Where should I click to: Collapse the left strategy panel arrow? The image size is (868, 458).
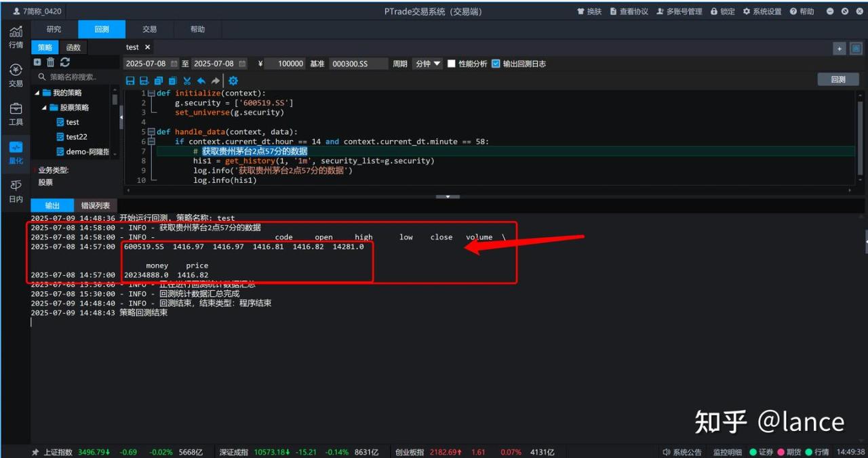121,118
